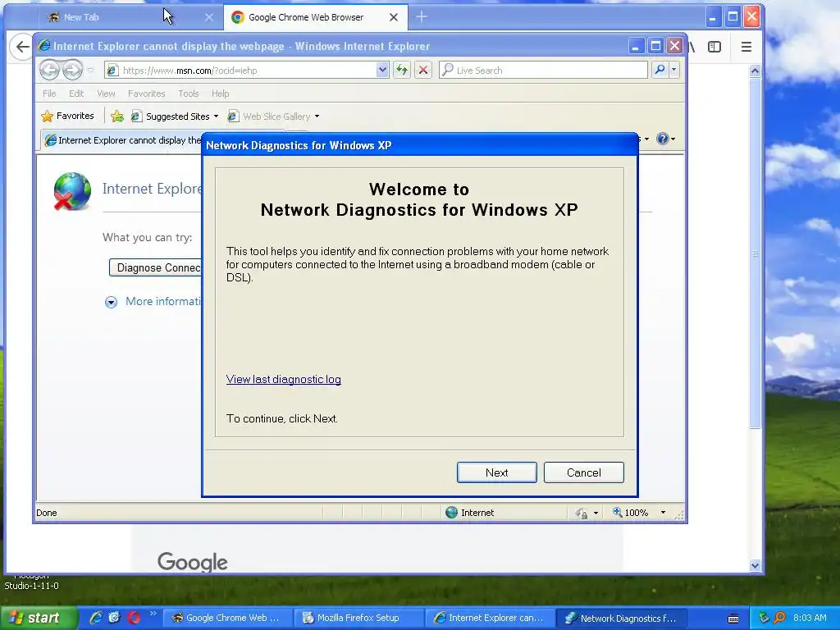840x630 pixels.
Task: Open the View menu in Internet Explorer
Action: 106,94
